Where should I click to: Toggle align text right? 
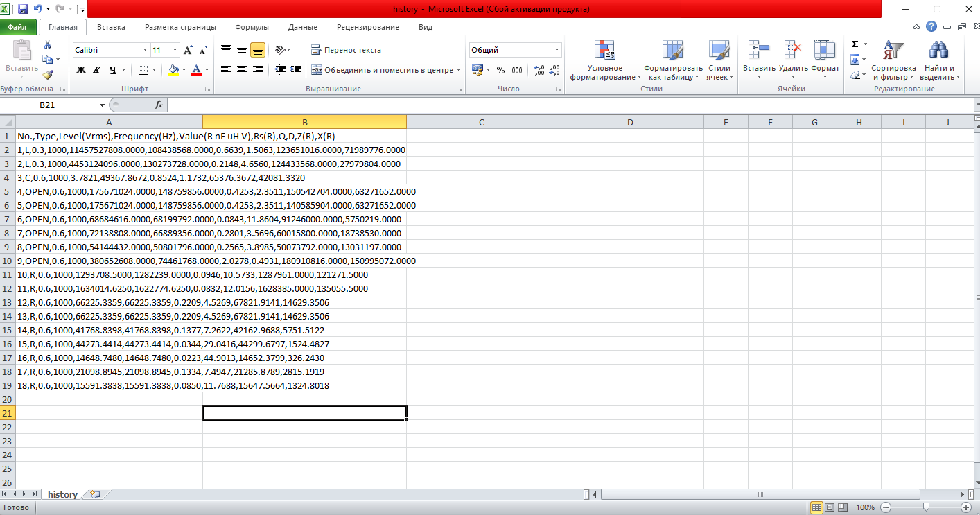tap(258, 70)
